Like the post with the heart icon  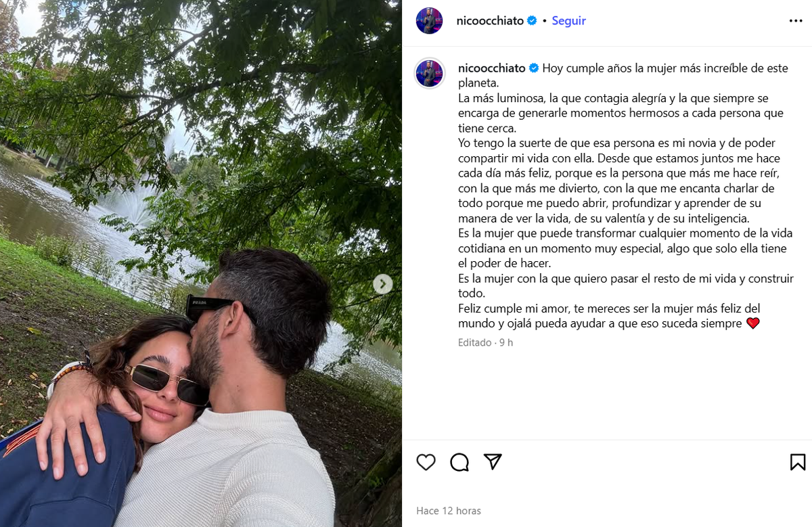coord(426,462)
